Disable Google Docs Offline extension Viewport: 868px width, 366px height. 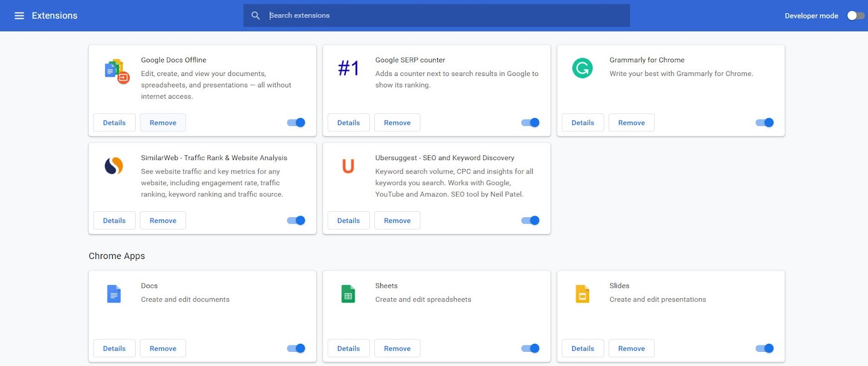coord(296,123)
